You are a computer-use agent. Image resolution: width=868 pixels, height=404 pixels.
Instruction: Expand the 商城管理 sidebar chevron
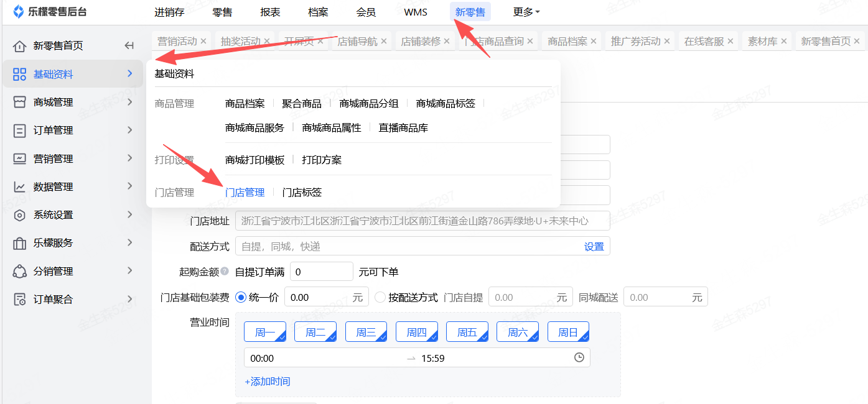pyautogui.click(x=129, y=101)
